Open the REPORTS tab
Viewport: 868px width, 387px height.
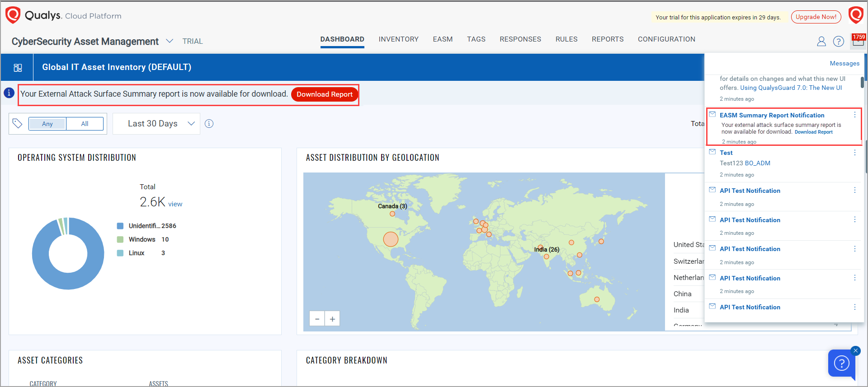pos(608,39)
